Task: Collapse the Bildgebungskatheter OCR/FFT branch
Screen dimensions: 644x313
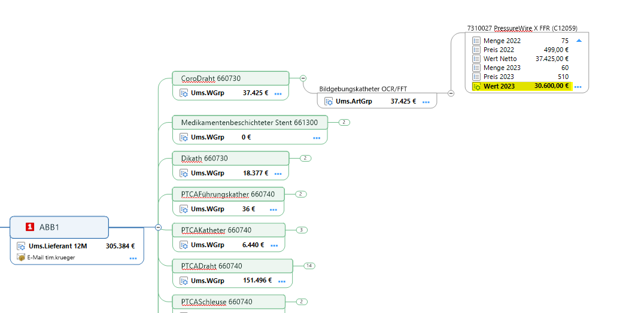Action: coord(451,93)
